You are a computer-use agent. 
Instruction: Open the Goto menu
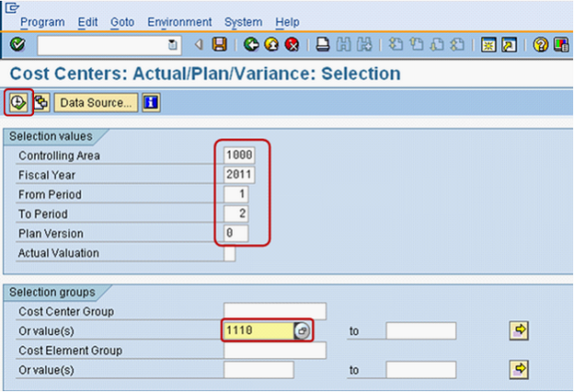tap(121, 21)
